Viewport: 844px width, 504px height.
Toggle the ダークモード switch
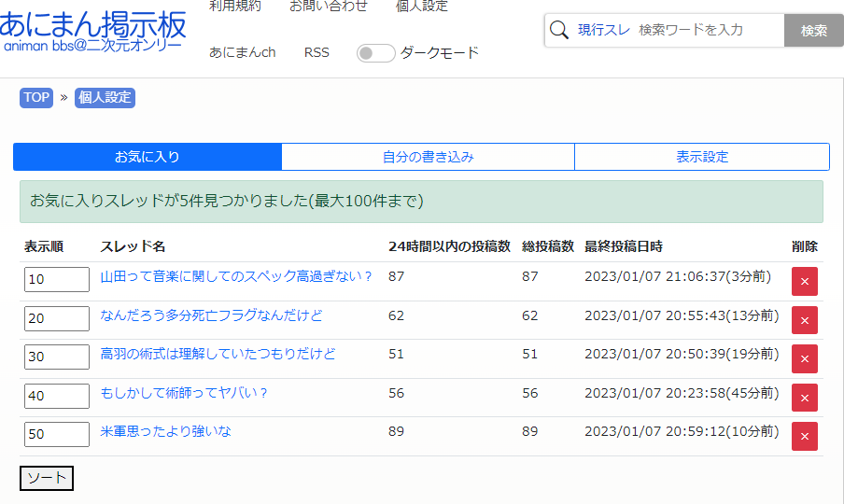pos(375,53)
